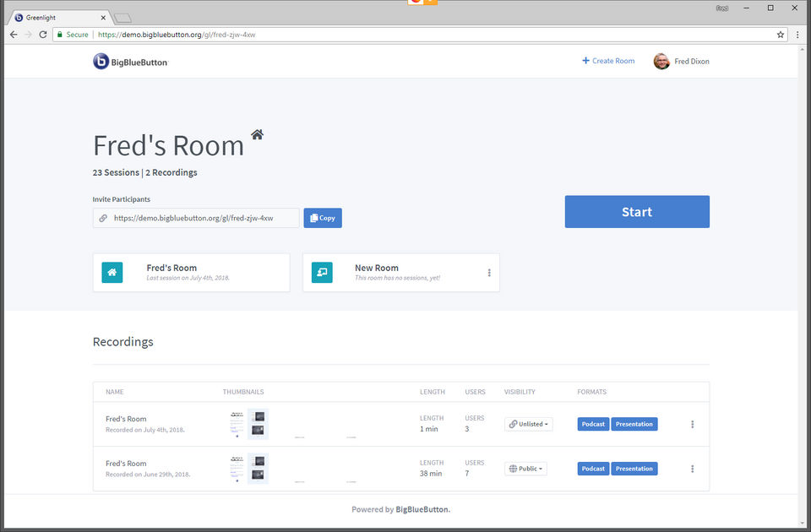Open Presentation format of June 29th recording
Screen dimensions: 811x532
634,469
